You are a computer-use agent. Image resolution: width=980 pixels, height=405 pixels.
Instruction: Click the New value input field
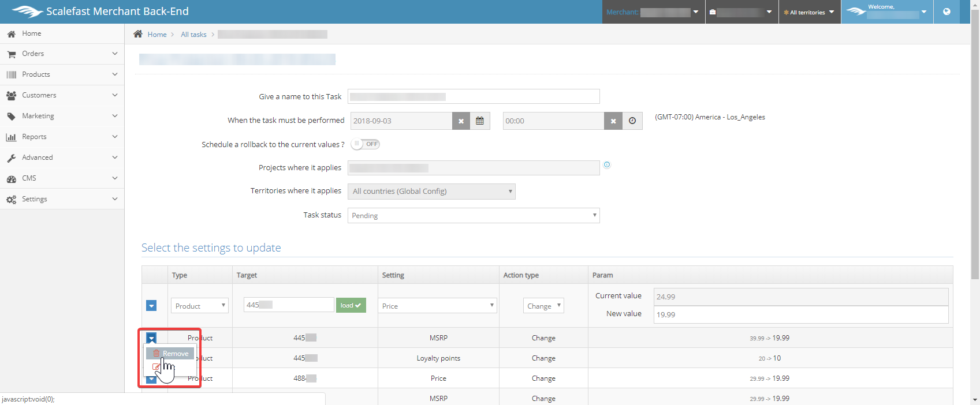tap(800, 314)
